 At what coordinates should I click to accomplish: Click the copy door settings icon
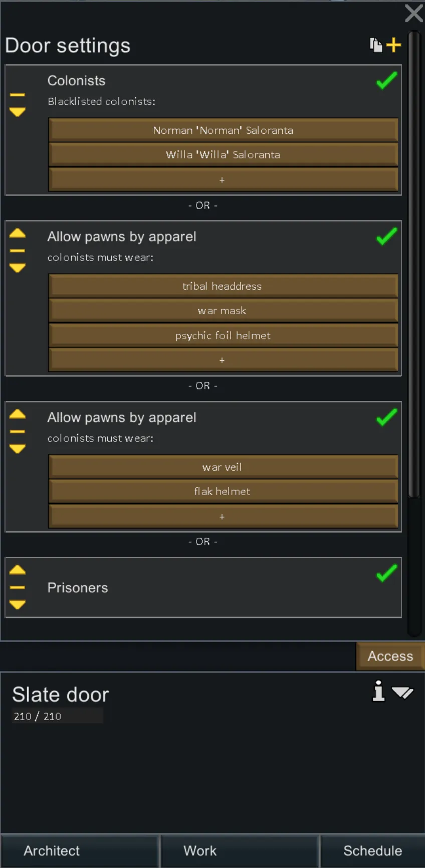(x=376, y=45)
